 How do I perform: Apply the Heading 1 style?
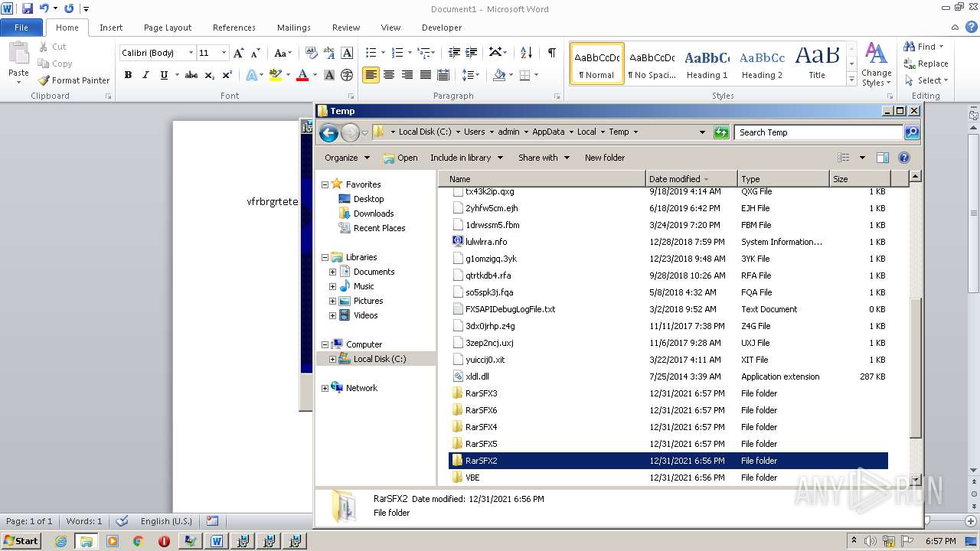707,64
